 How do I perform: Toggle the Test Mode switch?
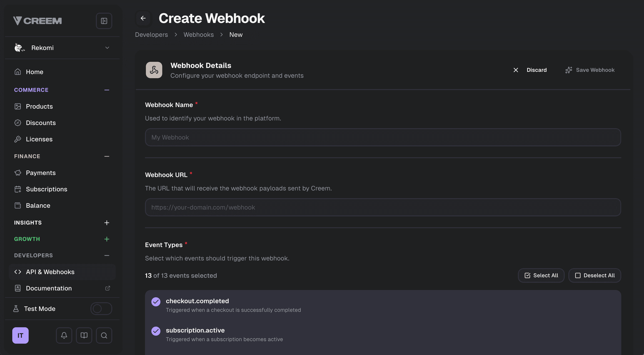point(101,309)
